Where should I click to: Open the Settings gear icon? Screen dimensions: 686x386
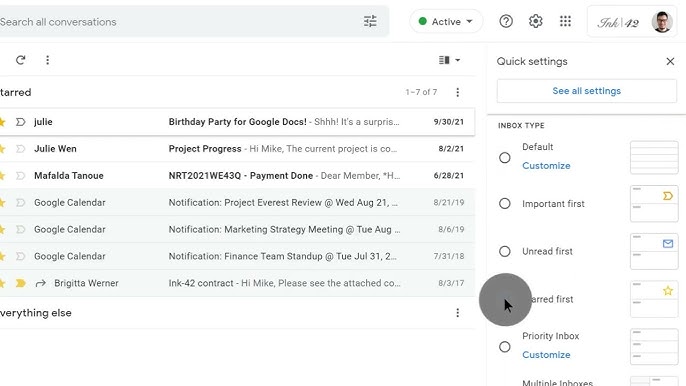[x=536, y=21]
